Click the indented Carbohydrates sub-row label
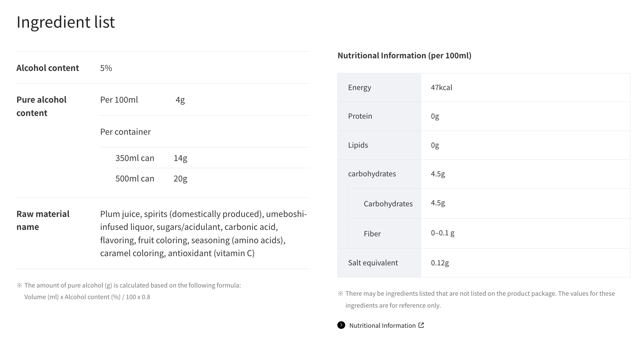Image resolution: width=644 pixels, height=337 pixels. pos(388,204)
